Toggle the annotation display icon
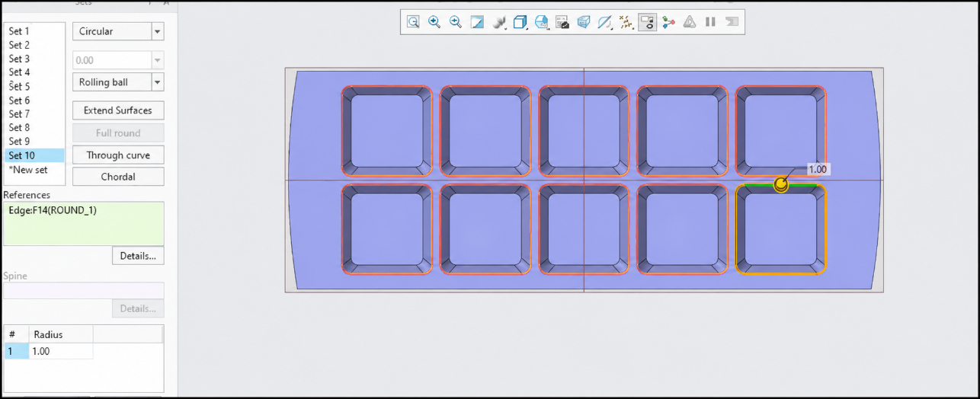The height and width of the screenshot is (399, 980). pyautogui.click(x=626, y=22)
